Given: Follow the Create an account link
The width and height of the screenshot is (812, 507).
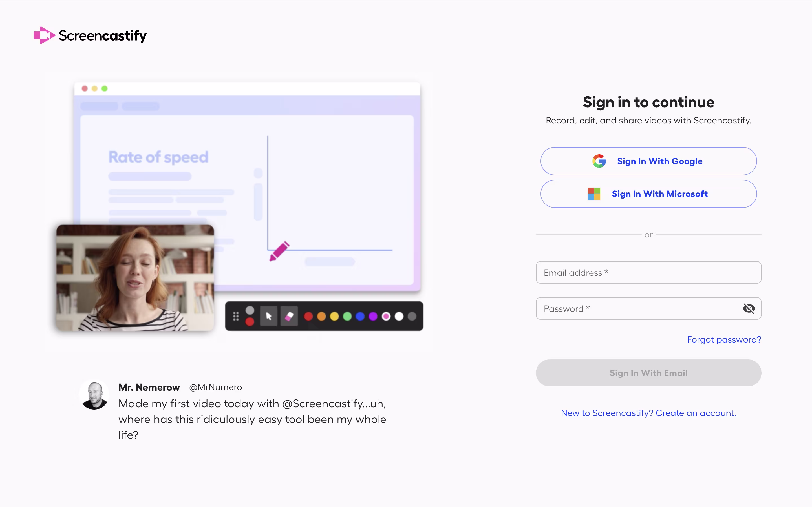Looking at the screenshot, I should (648, 413).
